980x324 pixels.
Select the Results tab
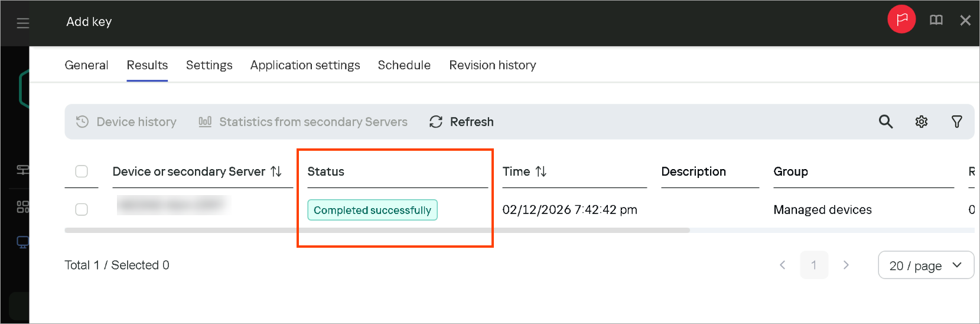point(147,65)
